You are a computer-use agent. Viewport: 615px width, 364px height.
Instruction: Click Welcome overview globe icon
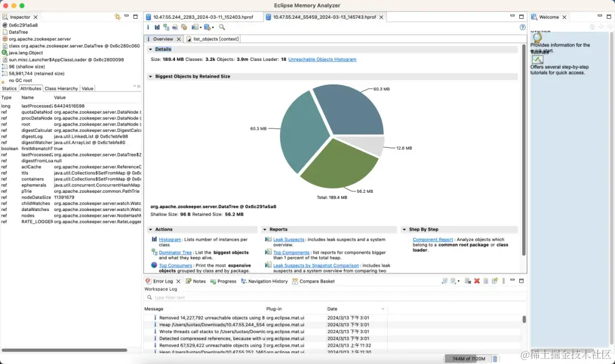click(537, 38)
